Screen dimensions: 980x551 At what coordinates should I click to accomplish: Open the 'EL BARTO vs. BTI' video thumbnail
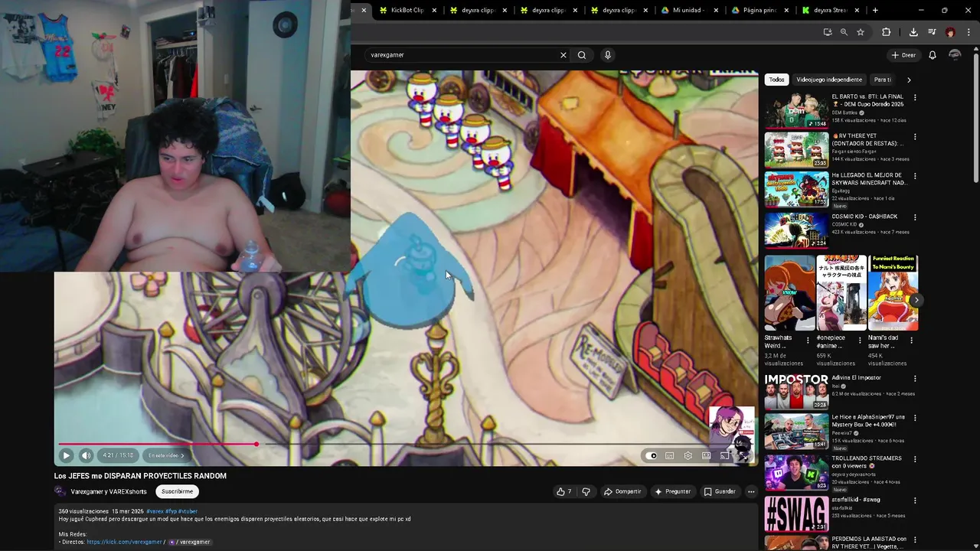point(796,110)
